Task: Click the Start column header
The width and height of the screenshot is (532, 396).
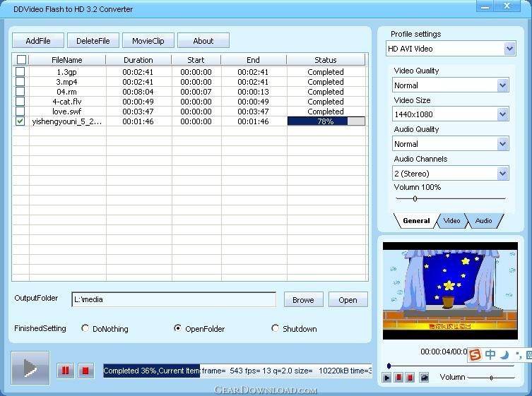Action: coord(196,60)
